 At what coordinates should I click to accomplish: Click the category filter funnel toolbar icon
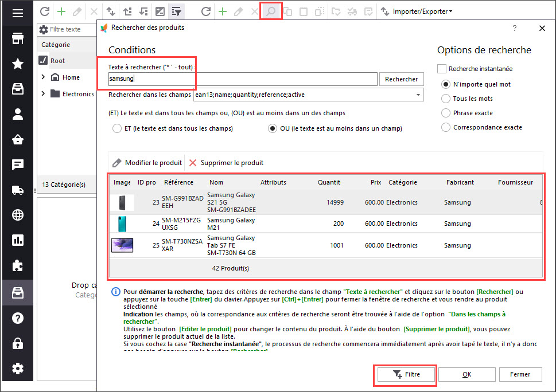click(176, 11)
